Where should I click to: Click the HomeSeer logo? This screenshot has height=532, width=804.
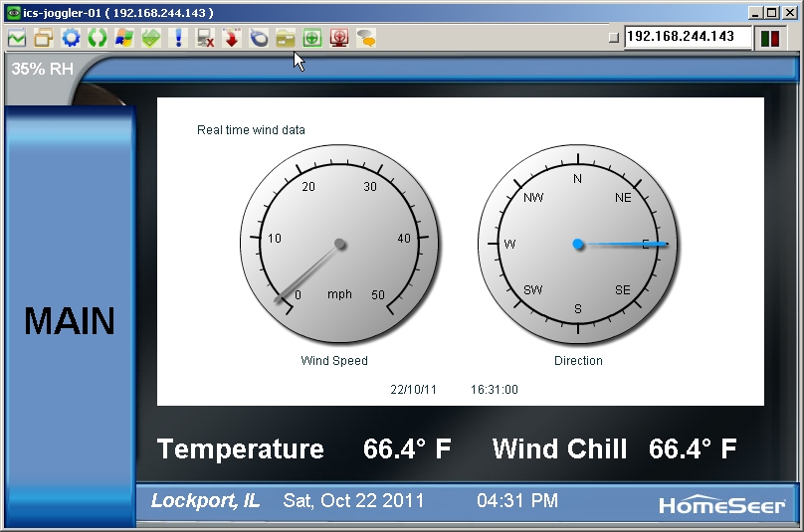722,505
